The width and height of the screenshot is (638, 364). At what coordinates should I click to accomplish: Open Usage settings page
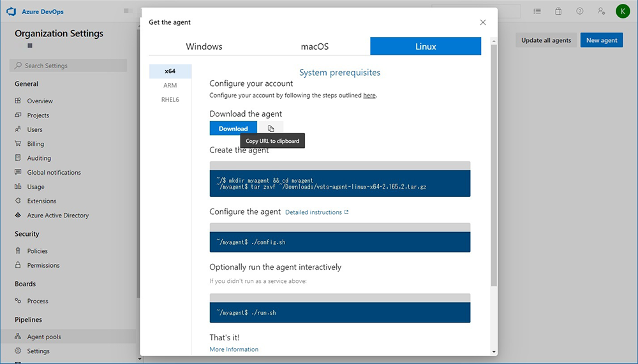tap(36, 187)
